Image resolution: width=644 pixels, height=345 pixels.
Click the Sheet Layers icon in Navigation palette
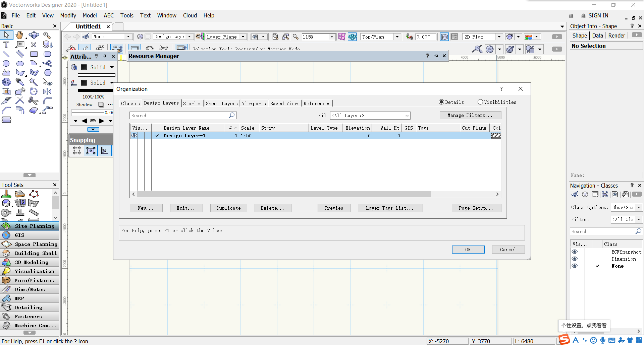pos(595,195)
